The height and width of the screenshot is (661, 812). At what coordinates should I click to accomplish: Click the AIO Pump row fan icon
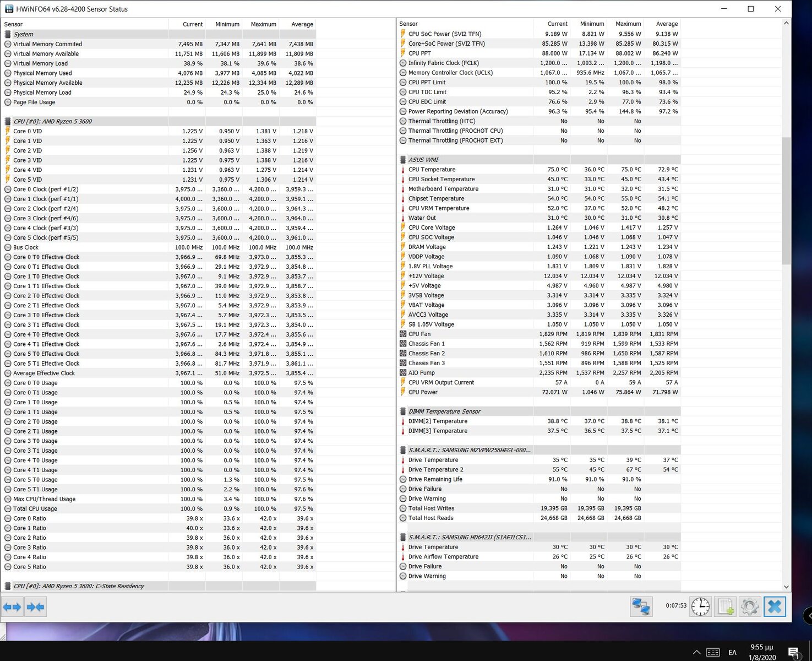403,373
